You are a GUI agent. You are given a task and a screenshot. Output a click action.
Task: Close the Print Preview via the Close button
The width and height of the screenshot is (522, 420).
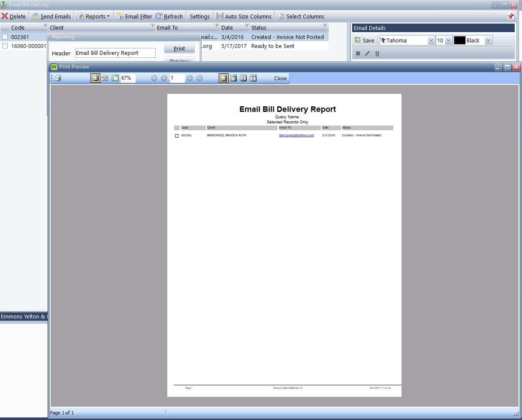pos(281,78)
